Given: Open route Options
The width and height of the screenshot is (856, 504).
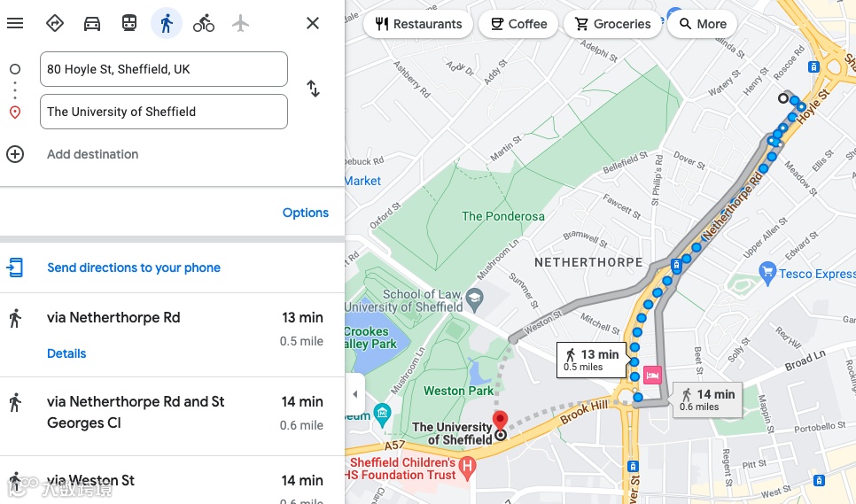Looking at the screenshot, I should coord(305,213).
